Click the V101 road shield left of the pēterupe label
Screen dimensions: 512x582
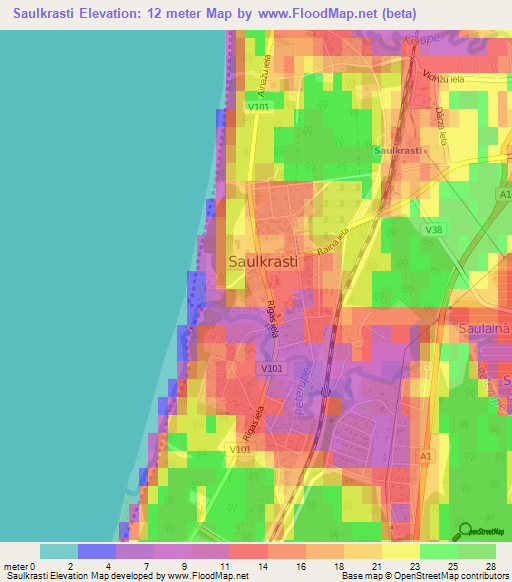[271, 369]
